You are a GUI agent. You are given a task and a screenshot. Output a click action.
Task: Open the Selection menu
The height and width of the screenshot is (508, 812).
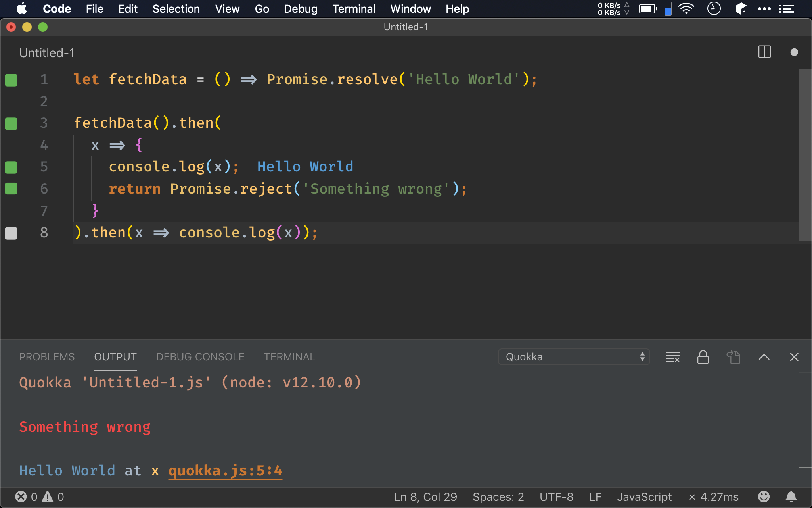tap(176, 9)
